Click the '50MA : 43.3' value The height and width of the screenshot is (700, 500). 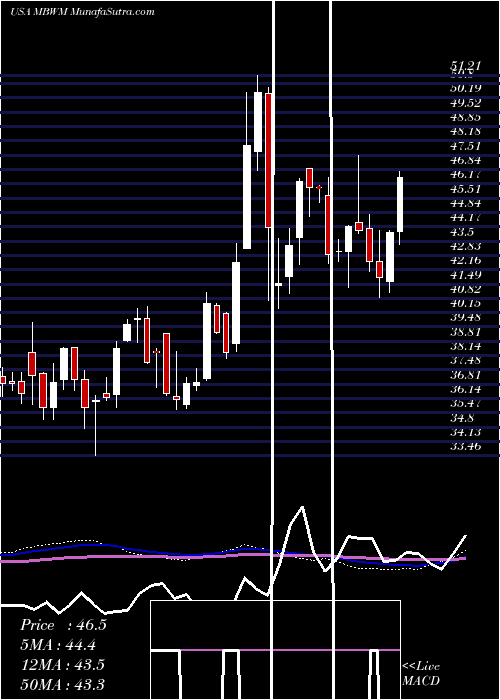pos(62,684)
